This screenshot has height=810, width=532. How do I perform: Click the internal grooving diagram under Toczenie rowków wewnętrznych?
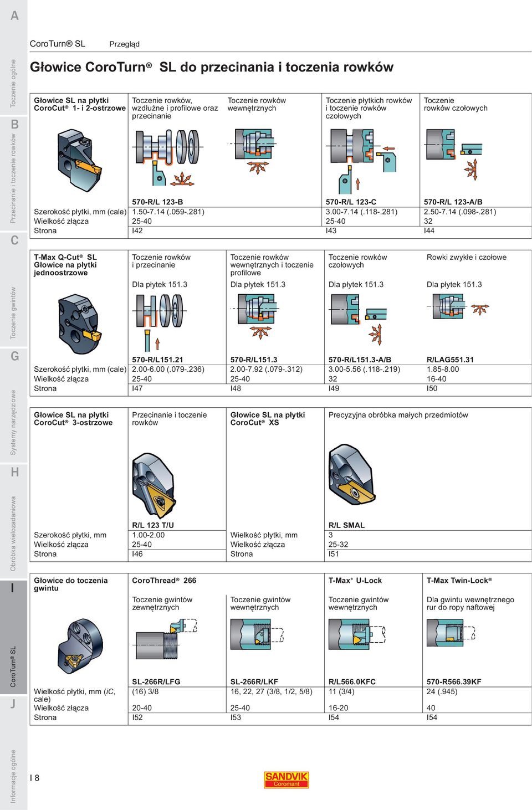pyautogui.click(x=254, y=151)
